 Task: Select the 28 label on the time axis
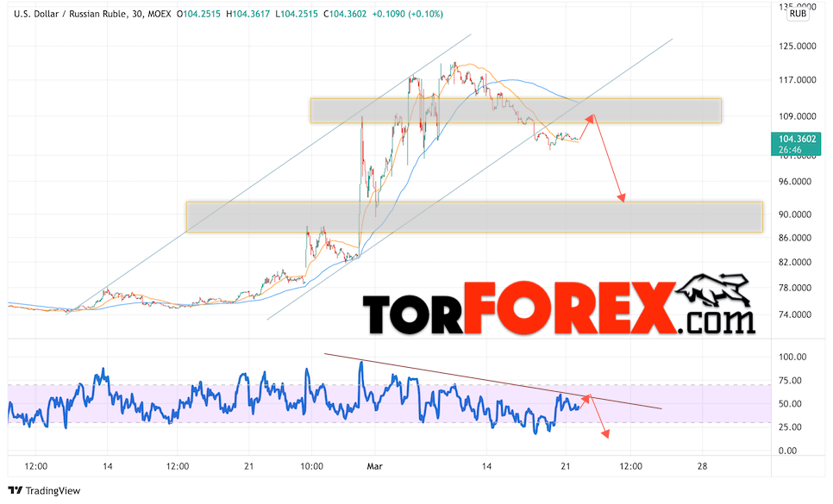click(x=703, y=466)
